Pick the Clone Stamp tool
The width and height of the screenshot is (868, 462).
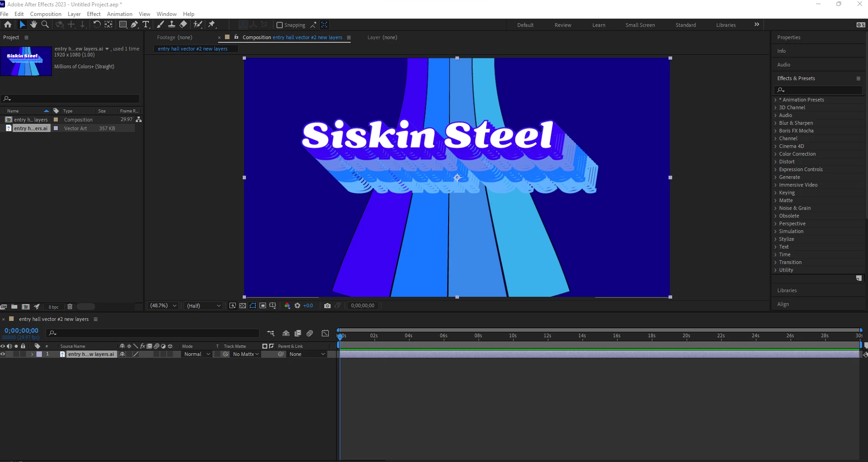point(172,25)
